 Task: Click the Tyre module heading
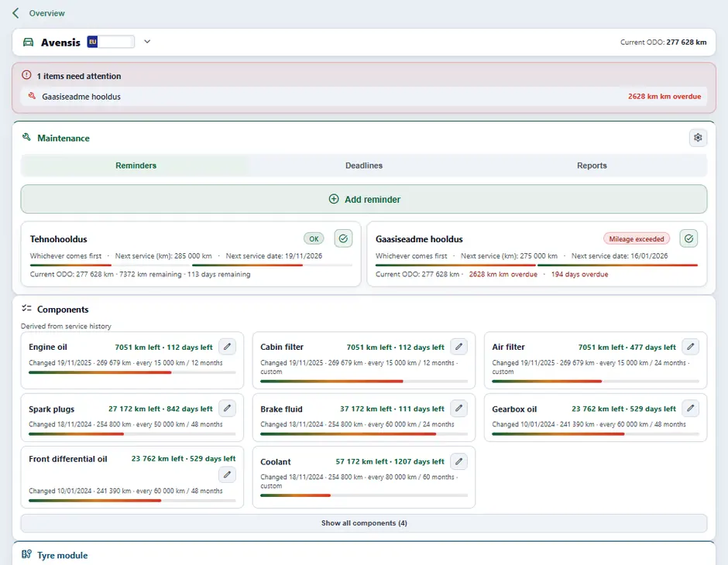tap(62, 555)
